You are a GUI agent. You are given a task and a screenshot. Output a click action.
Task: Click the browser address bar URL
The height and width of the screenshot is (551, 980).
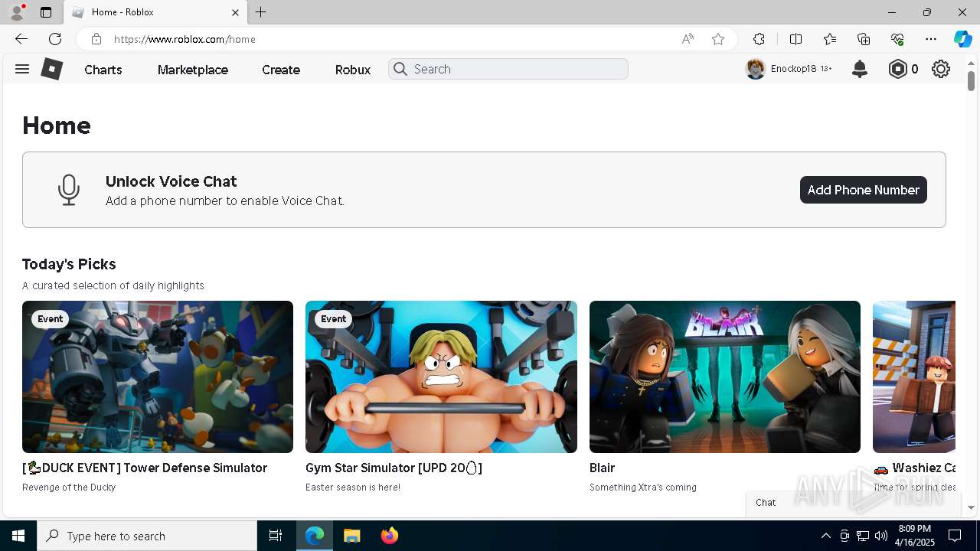(x=185, y=39)
